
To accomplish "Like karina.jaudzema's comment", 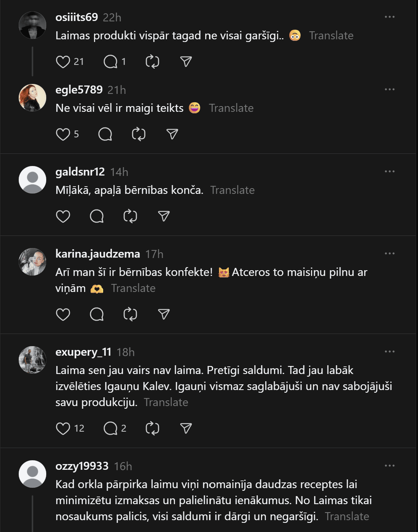I will pos(63,314).
